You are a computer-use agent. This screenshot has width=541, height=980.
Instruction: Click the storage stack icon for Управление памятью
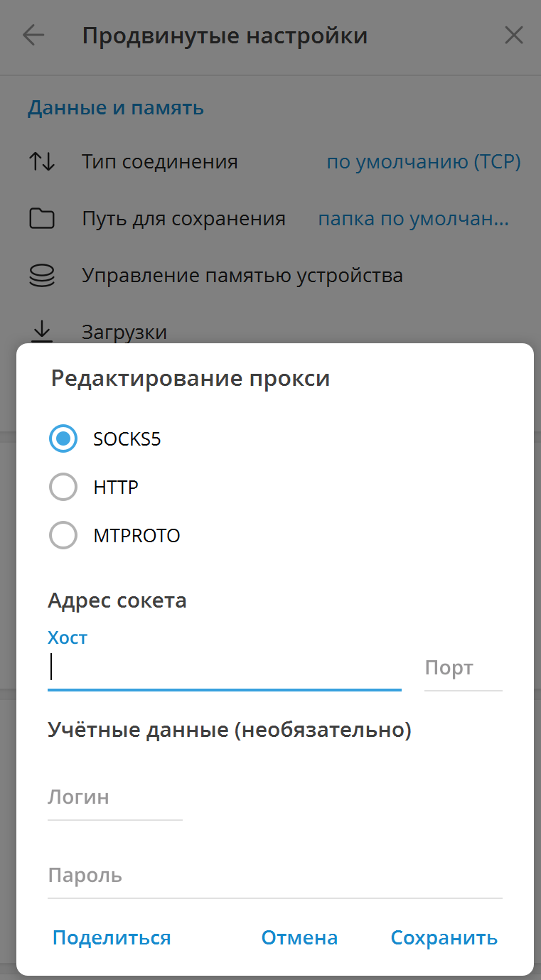click(x=43, y=275)
